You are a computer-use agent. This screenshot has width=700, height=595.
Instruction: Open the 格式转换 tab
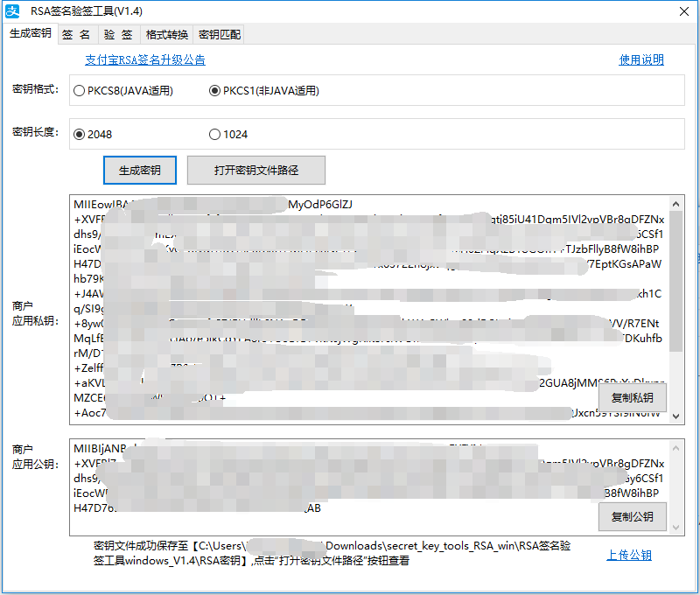(166, 35)
